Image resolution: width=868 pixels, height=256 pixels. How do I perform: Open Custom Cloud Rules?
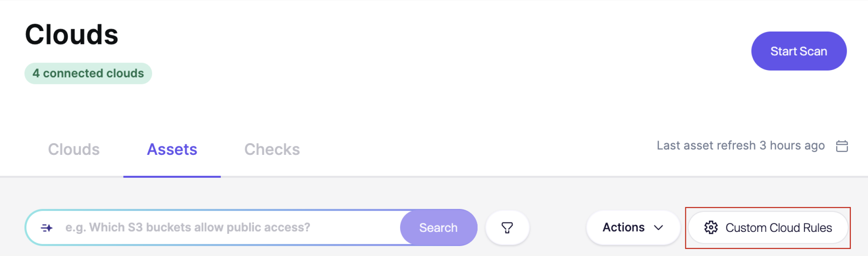tap(768, 228)
